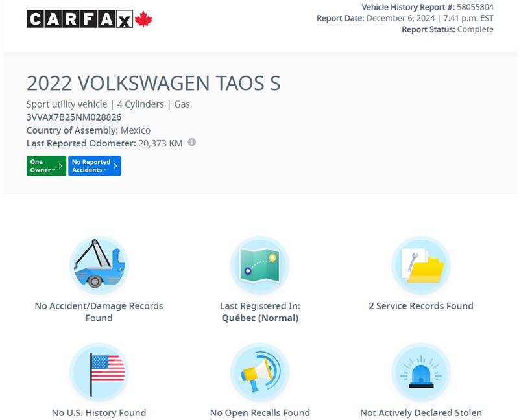Select 'No Open Recalls Found' text
Screen dimensions: 519x420
(260, 413)
